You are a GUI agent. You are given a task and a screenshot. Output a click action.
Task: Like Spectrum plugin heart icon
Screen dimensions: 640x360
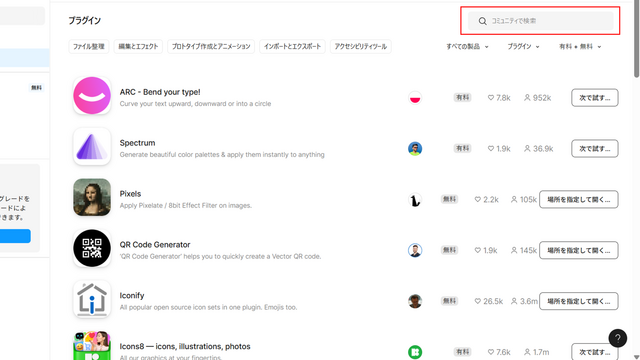pos(491,149)
